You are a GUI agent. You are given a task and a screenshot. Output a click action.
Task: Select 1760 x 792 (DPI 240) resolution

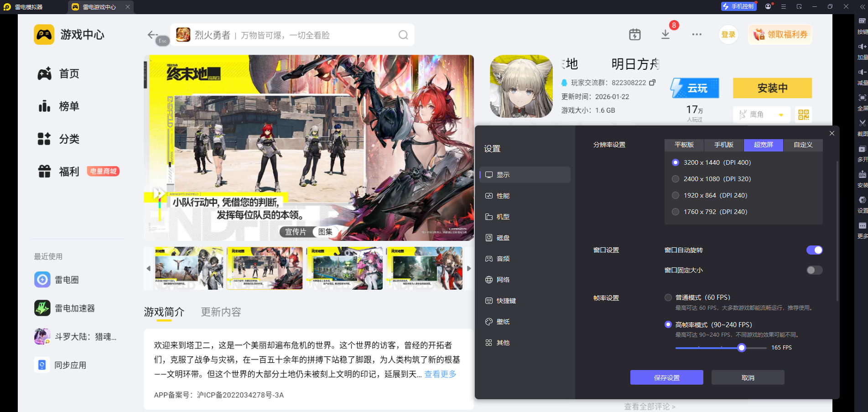click(x=676, y=212)
